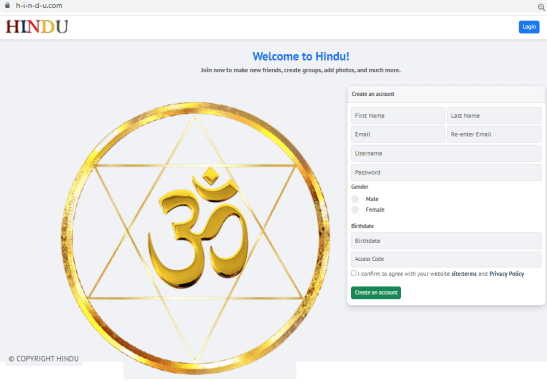Open the Login button
The height and width of the screenshot is (383, 547).
[529, 27]
